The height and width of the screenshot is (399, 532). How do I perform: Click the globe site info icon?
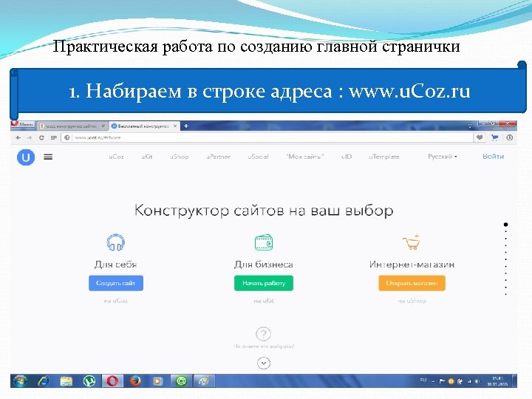(67, 137)
